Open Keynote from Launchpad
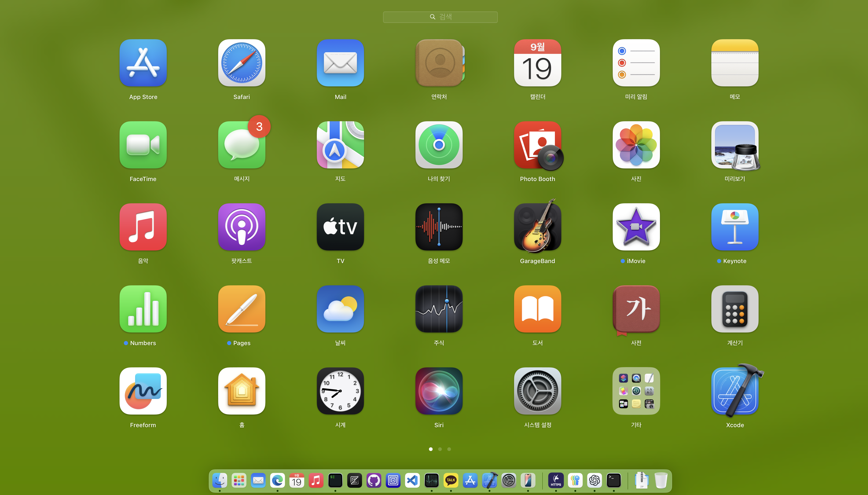 point(735,227)
